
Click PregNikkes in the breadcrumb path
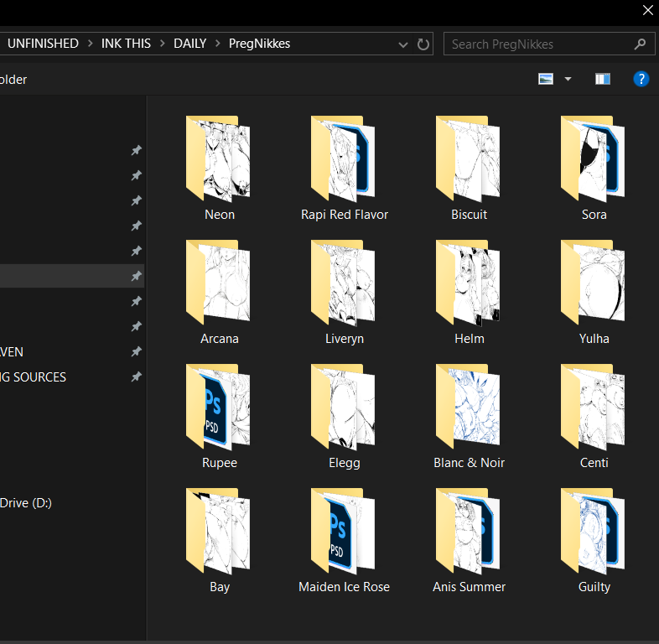tap(259, 44)
